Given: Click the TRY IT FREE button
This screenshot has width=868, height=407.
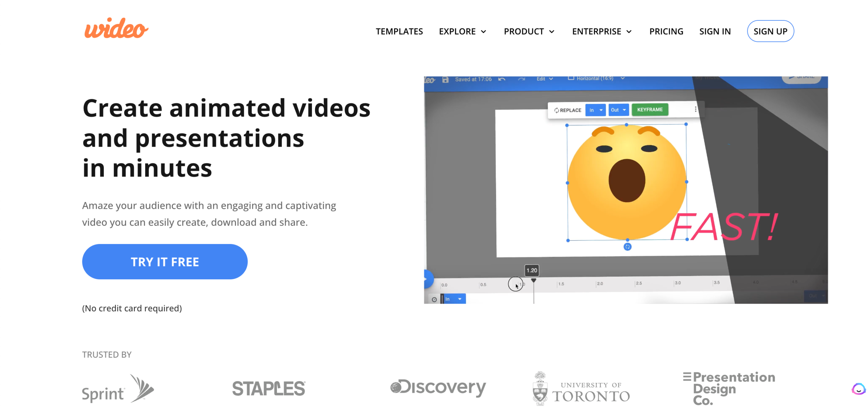Looking at the screenshot, I should [x=165, y=262].
